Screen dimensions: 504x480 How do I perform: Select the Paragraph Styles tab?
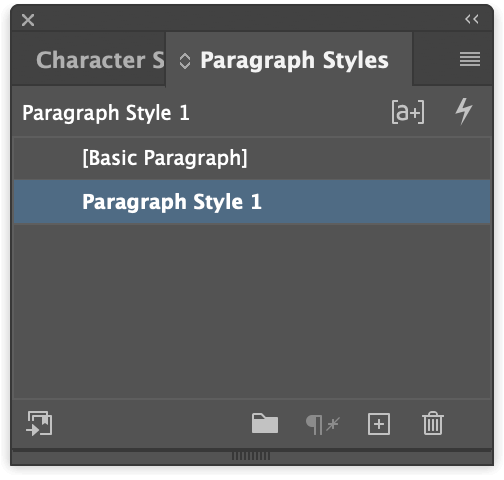point(294,61)
